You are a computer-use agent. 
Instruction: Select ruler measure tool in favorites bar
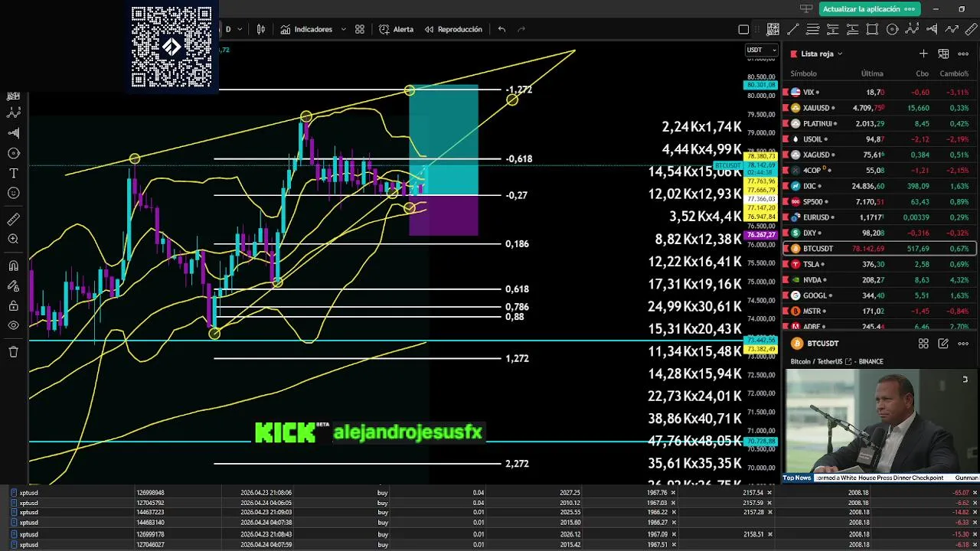971,30
